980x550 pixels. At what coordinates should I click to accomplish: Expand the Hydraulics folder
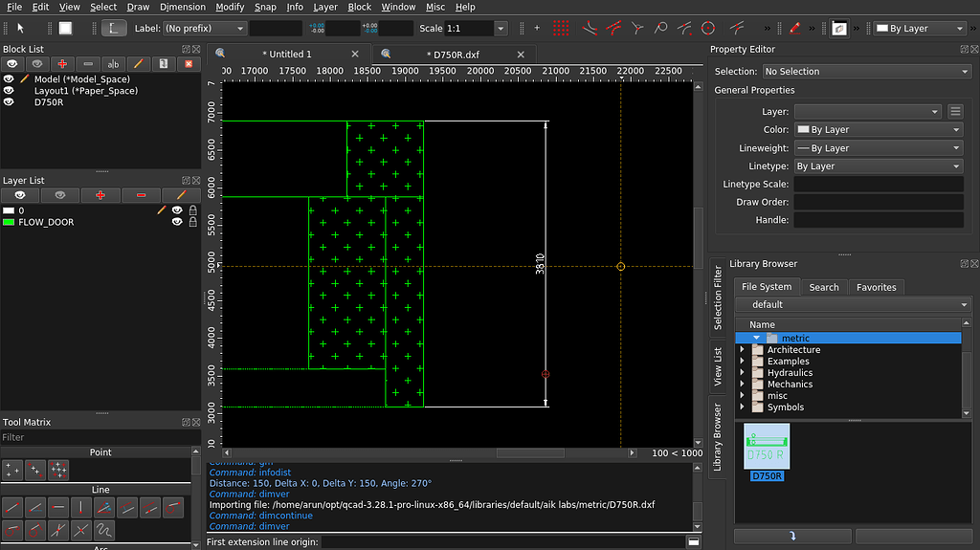click(x=743, y=372)
